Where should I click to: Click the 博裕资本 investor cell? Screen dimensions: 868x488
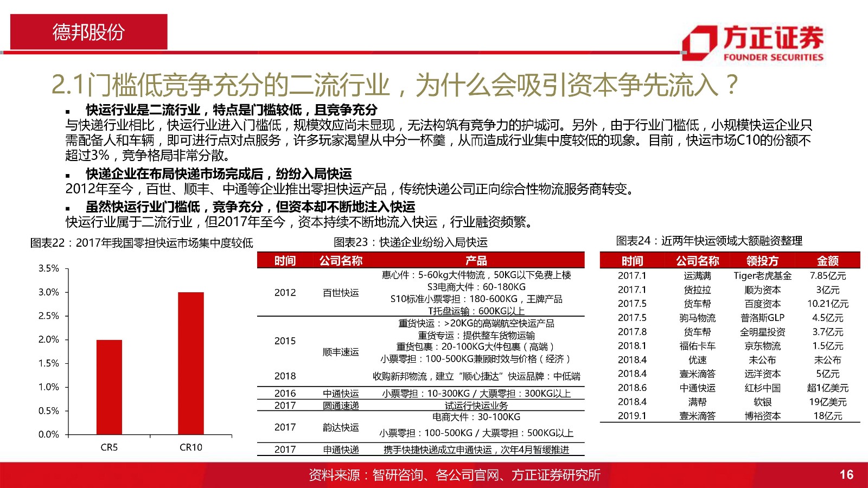coord(762,416)
